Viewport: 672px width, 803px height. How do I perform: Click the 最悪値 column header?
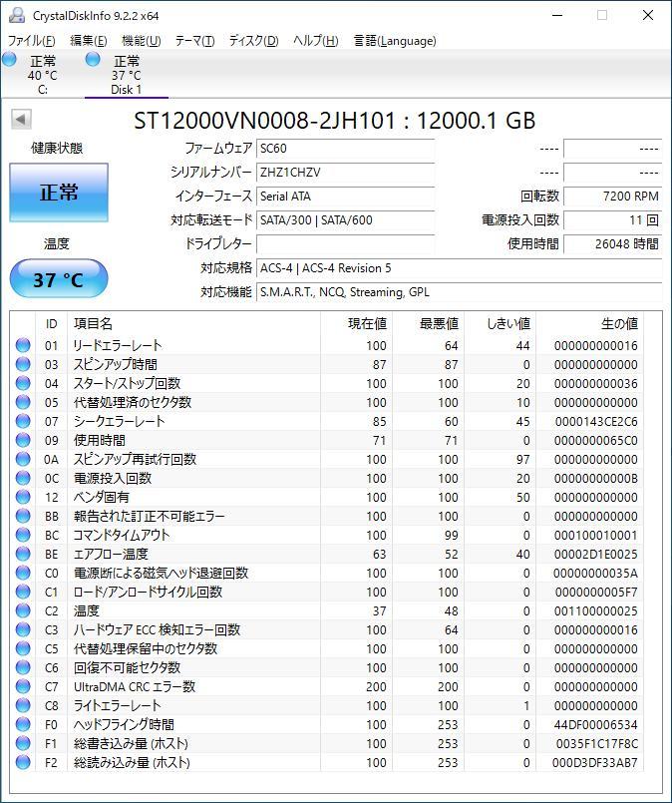(x=429, y=323)
